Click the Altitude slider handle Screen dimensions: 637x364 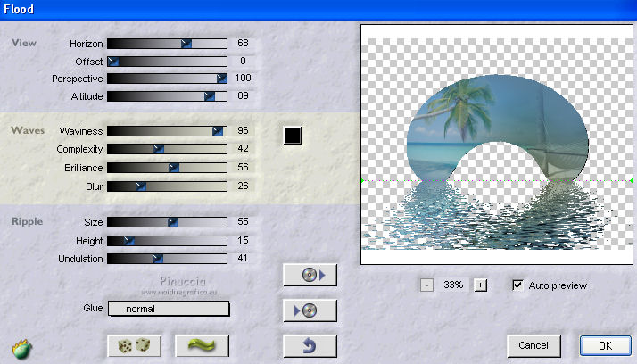pos(210,96)
